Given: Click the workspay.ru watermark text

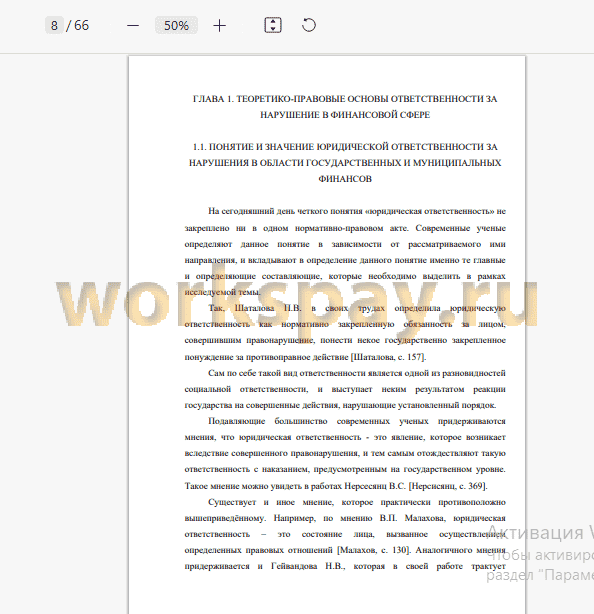Looking at the screenshot, I should [297, 300].
